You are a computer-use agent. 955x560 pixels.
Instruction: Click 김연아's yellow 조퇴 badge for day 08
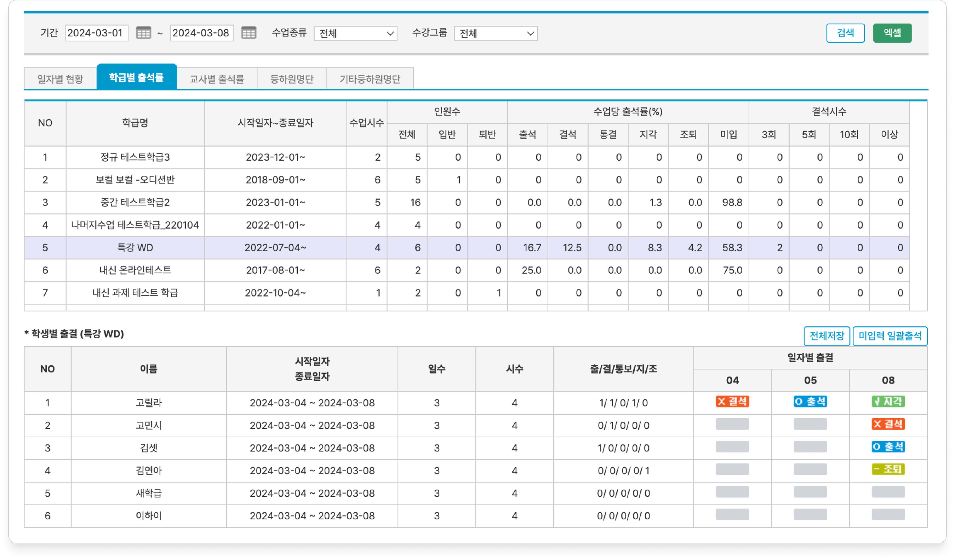point(888,469)
